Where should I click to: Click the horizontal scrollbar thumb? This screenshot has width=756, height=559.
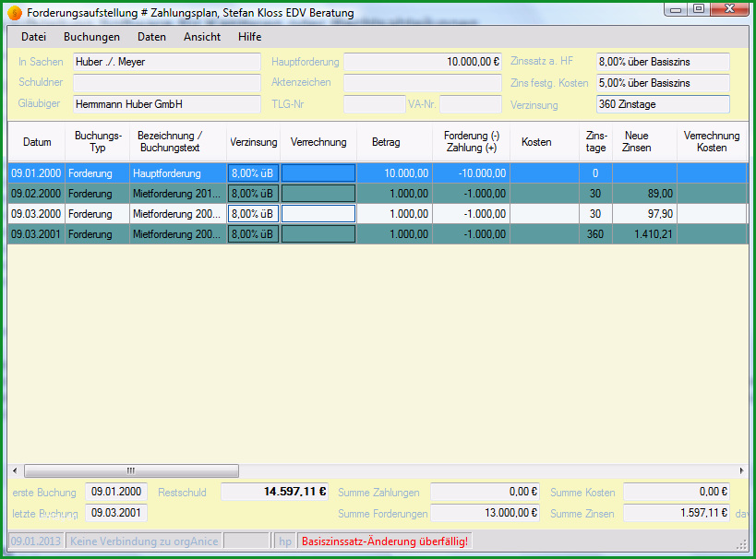[x=131, y=470]
